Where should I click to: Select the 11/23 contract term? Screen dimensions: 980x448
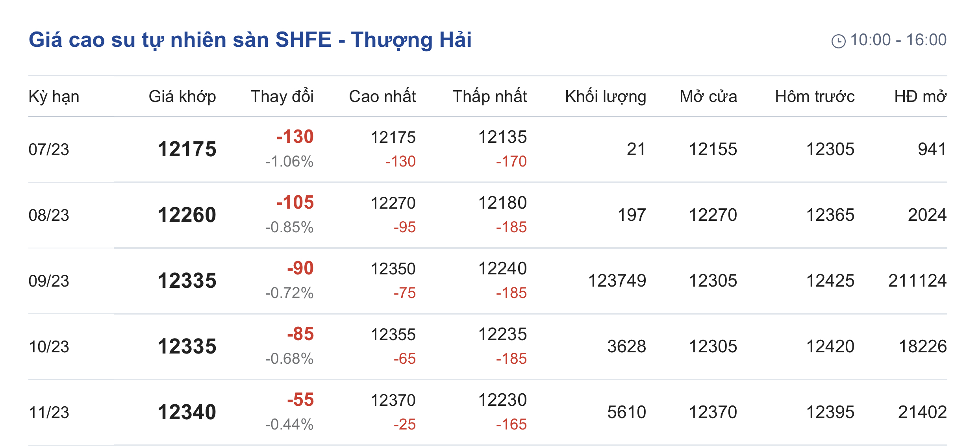click(x=49, y=413)
